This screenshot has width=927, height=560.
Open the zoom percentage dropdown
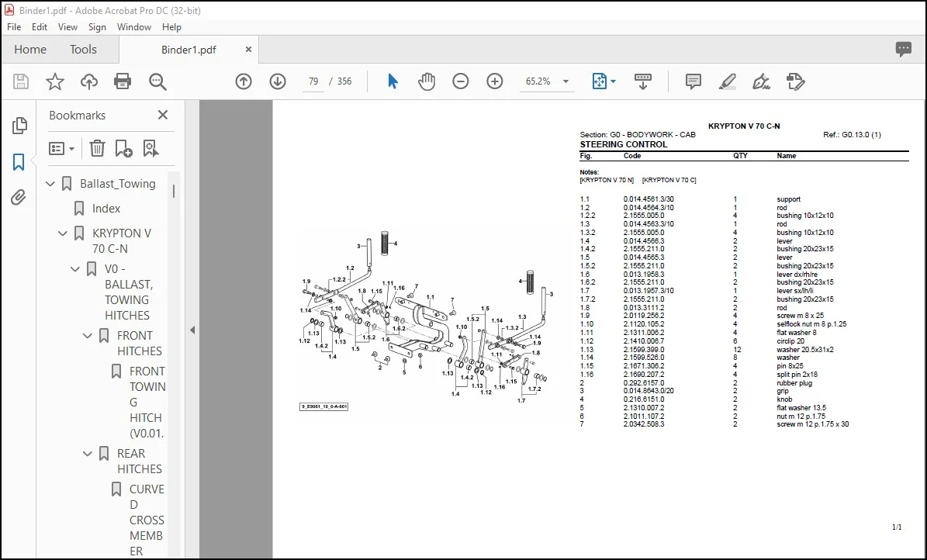566,81
